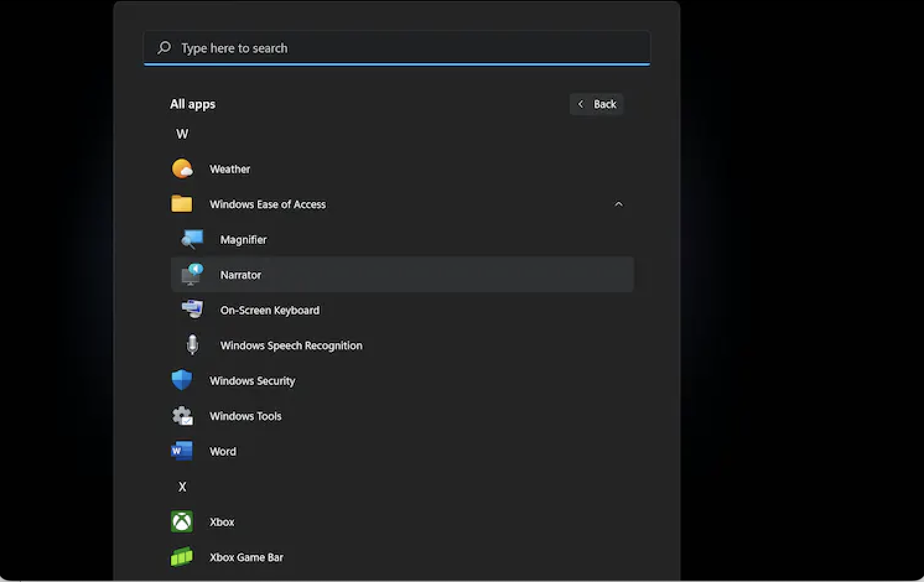Launch the Weather app

[x=230, y=168]
